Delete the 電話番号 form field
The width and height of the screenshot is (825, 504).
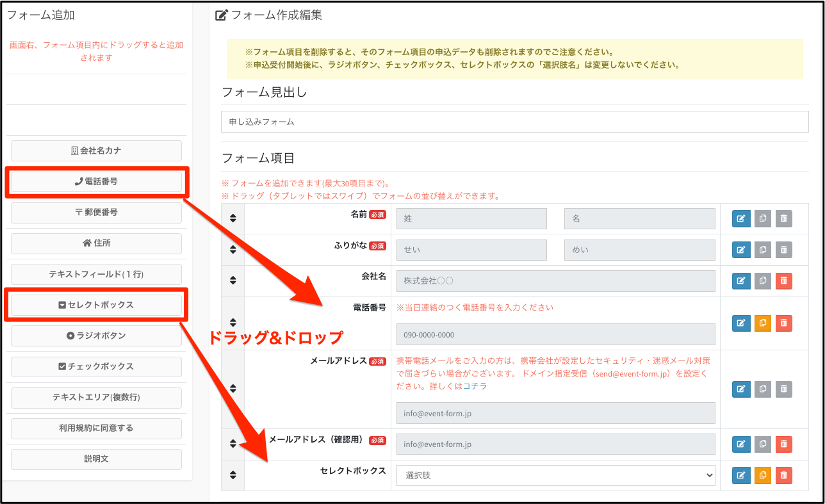point(783,323)
